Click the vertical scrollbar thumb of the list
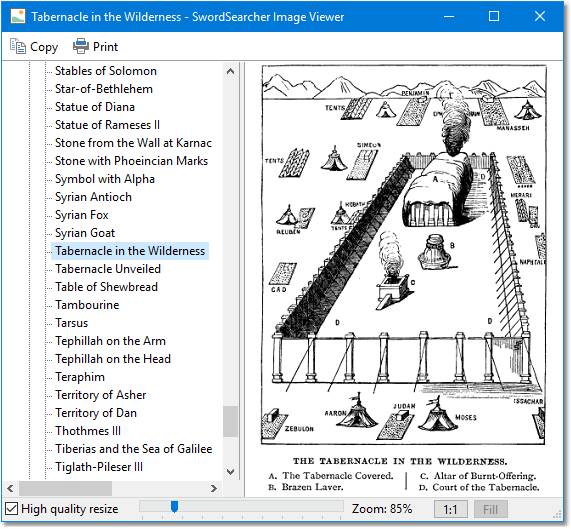571x529 pixels. [x=230, y=421]
